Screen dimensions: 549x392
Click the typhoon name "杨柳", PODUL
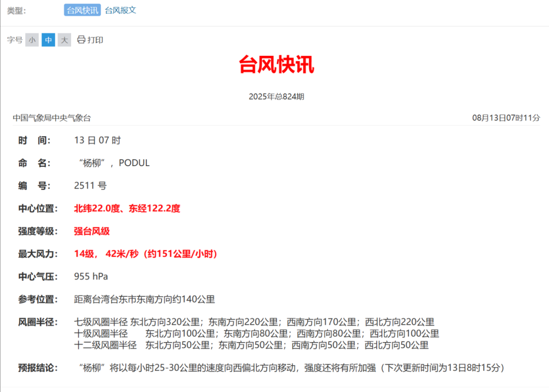114,163
